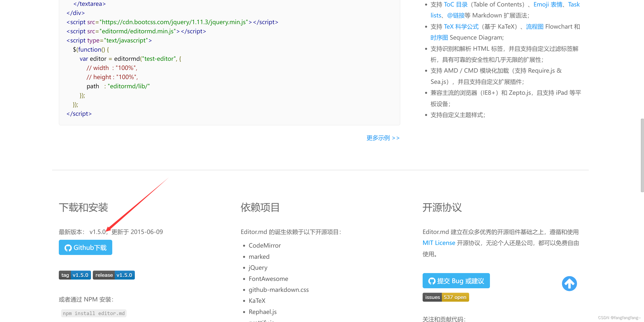Click CodeMirror in dependency list
This screenshot has height=322, width=644.
click(265, 245)
